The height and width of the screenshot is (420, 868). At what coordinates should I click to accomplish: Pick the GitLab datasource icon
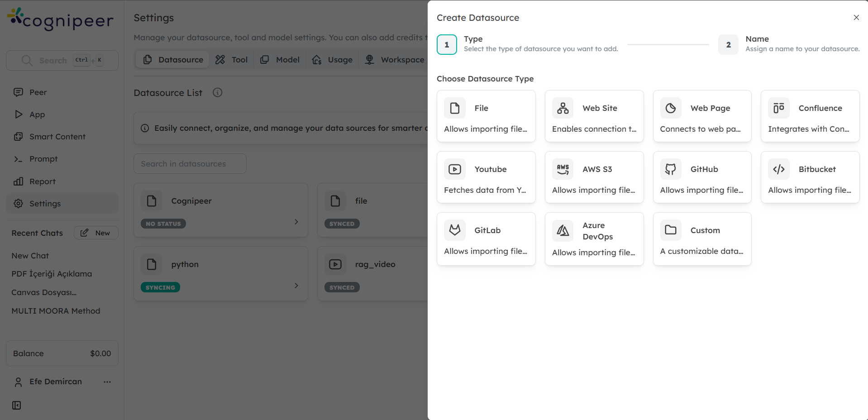(454, 230)
